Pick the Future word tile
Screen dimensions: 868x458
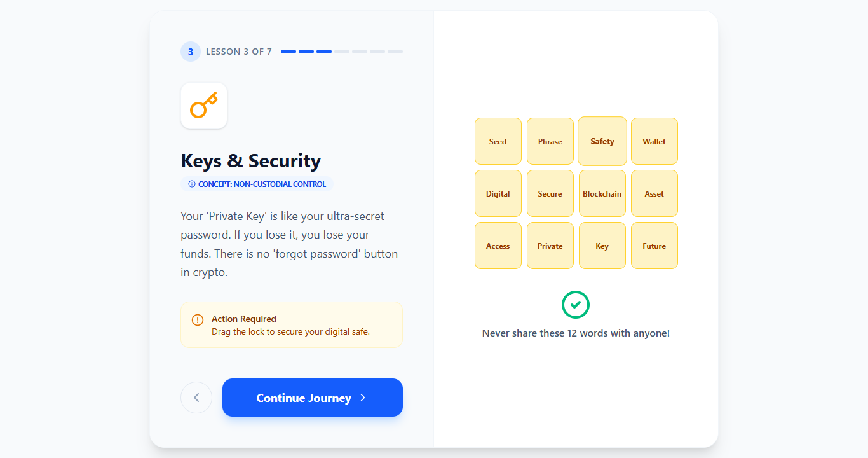tap(654, 246)
